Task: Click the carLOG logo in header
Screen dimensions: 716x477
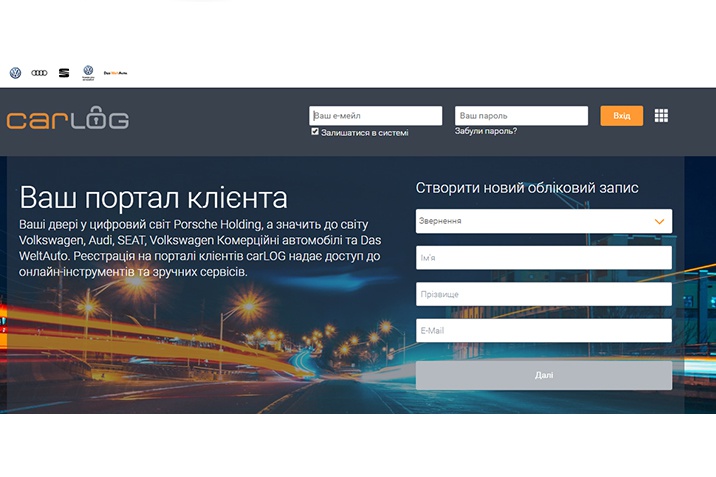Action: (68, 119)
